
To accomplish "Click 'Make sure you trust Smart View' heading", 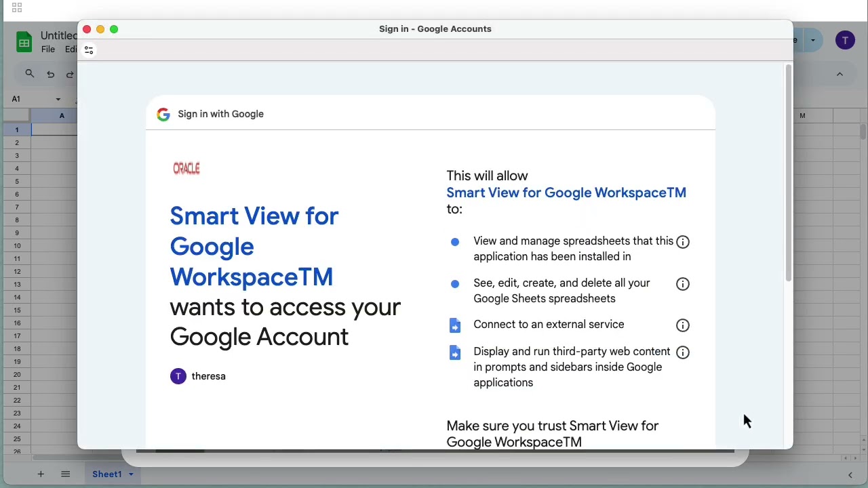I will tap(552, 434).
